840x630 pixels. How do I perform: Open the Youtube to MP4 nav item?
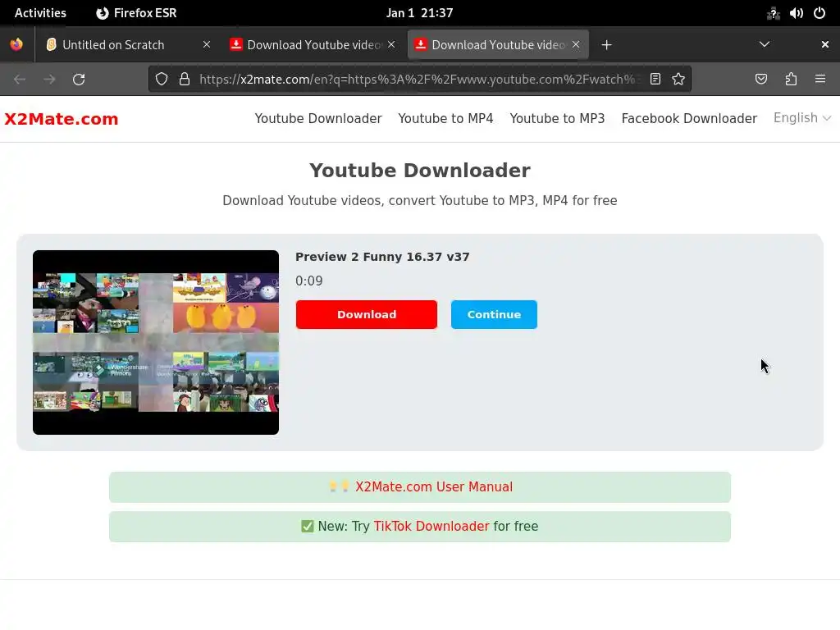(x=445, y=118)
